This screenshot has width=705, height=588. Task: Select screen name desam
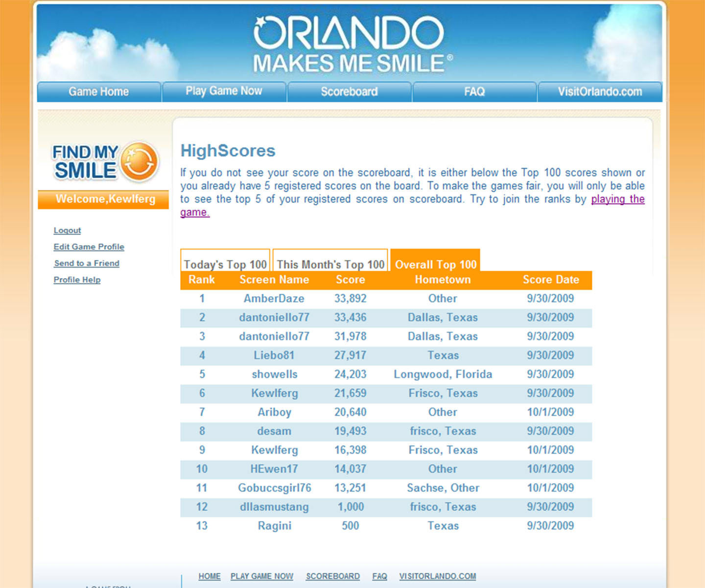274,431
